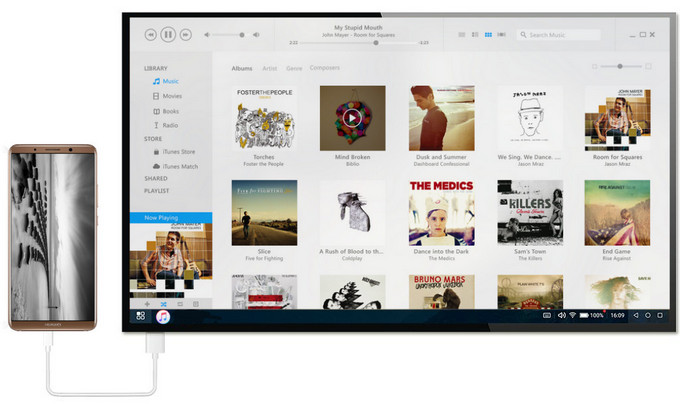
Task: Select the Artist tab
Action: pos(269,68)
